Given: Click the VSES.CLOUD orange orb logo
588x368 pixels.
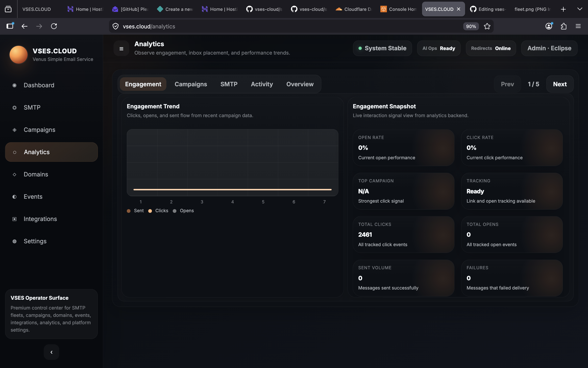Looking at the screenshot, I should coord(18,55).
